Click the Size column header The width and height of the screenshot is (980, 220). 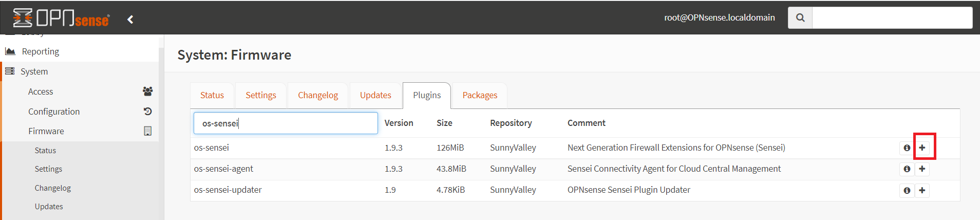point(444,123)
